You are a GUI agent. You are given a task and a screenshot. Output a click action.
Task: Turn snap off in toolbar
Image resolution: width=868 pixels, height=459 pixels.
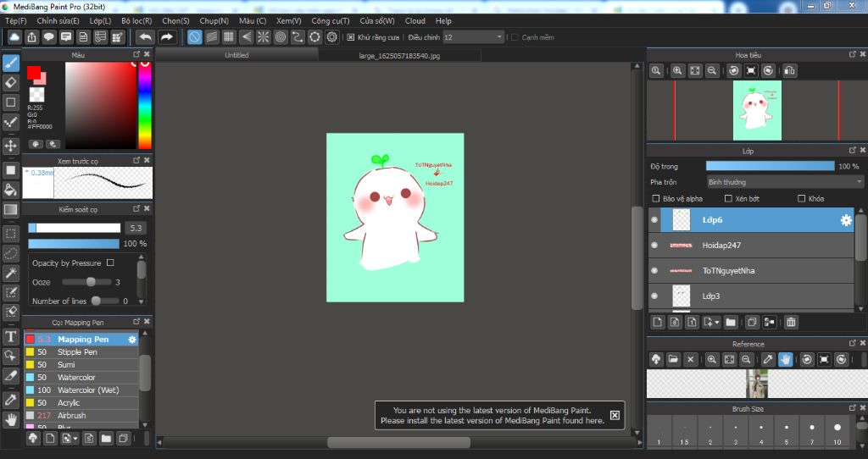coord(194,37)
